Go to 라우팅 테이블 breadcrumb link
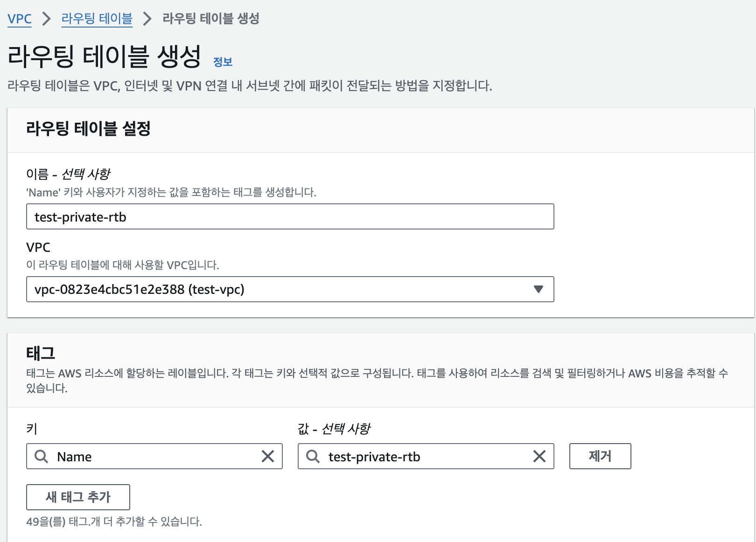 97,19
